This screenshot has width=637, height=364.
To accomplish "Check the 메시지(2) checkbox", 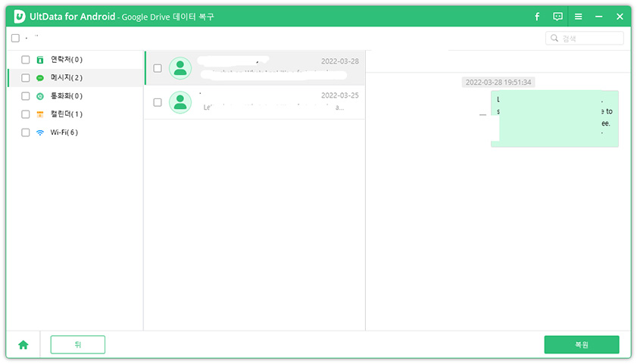I will [26, 78].
